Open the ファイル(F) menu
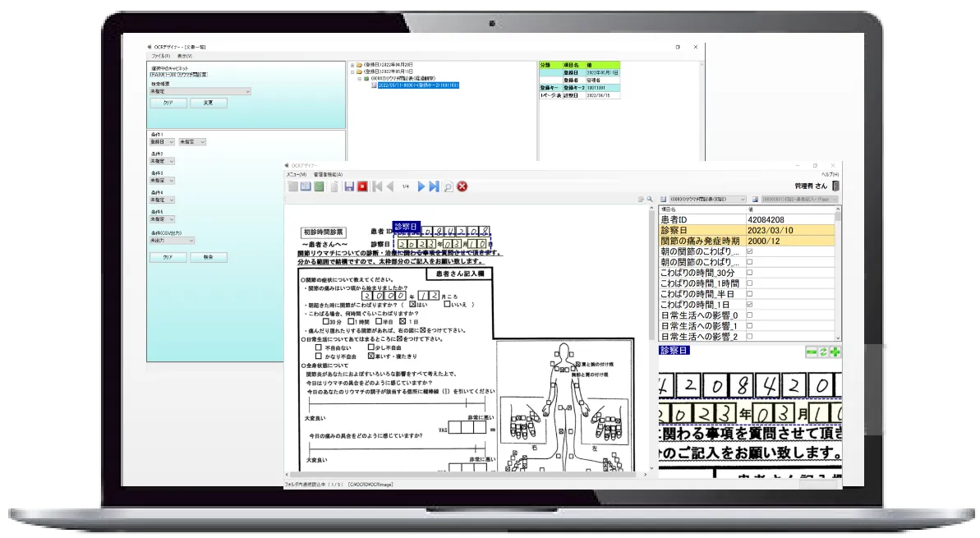 (x=160, y=56)
